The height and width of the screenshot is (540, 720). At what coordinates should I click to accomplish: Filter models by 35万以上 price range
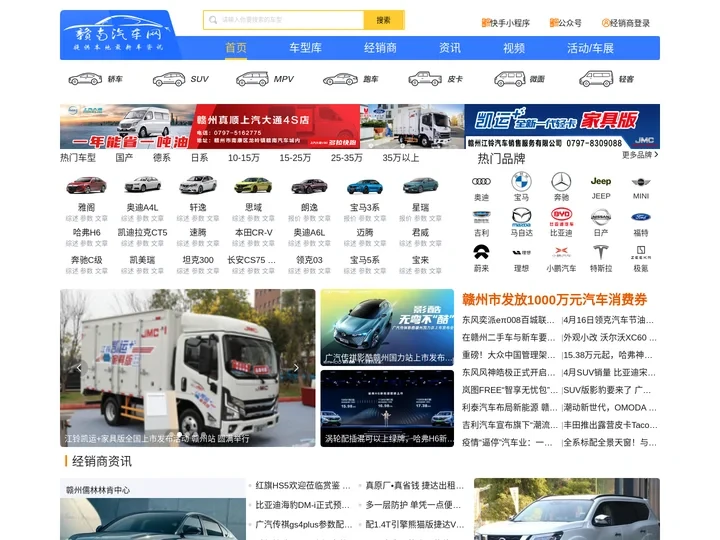401,158
